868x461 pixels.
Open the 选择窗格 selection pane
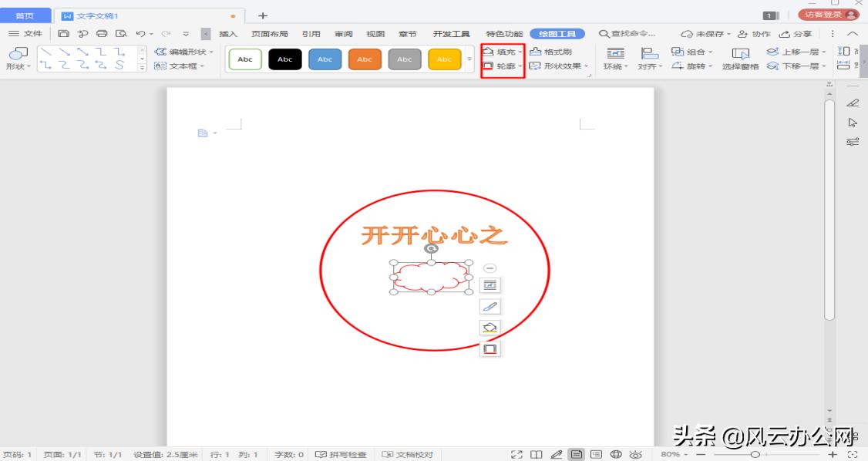740,59
